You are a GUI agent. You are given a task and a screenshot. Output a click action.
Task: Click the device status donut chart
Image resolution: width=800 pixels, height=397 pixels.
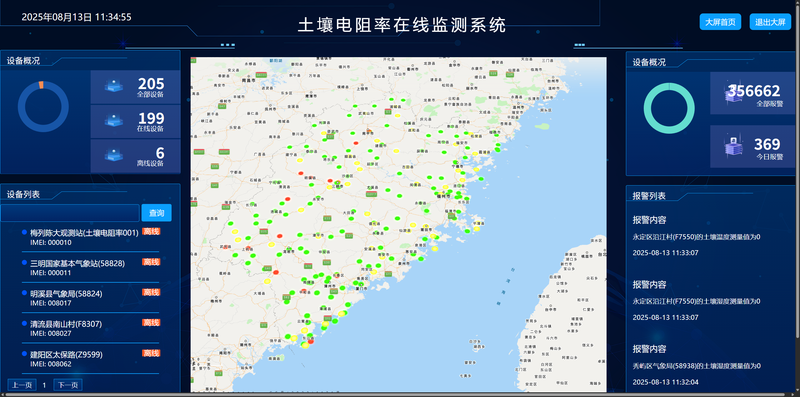(43, 107)
